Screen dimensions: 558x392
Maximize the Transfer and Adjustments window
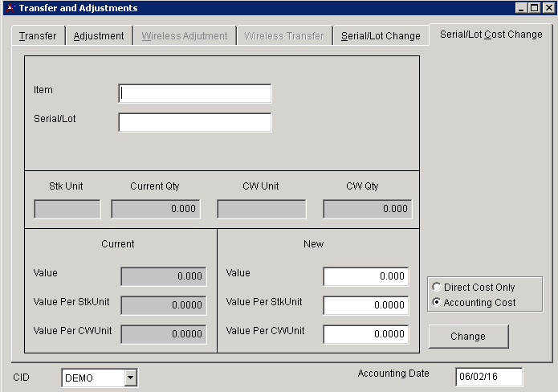click(534, 8)
